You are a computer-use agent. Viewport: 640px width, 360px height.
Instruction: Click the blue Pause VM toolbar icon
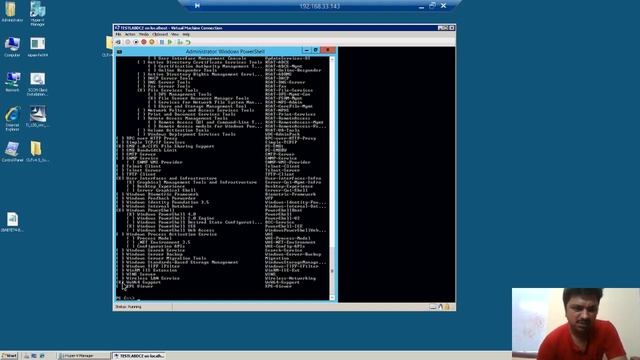(162, 42)
